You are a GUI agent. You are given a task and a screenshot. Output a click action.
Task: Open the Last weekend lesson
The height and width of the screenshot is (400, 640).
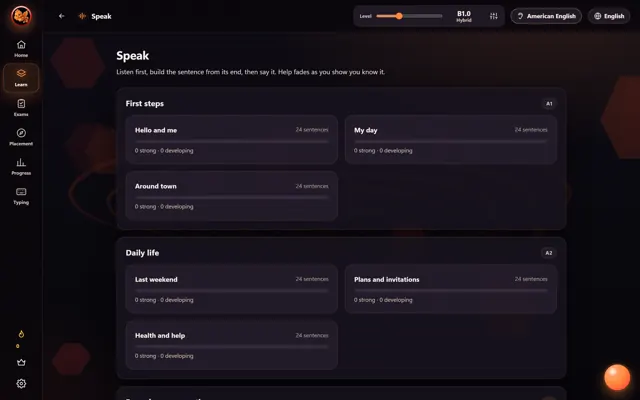[x=231, y=289]
